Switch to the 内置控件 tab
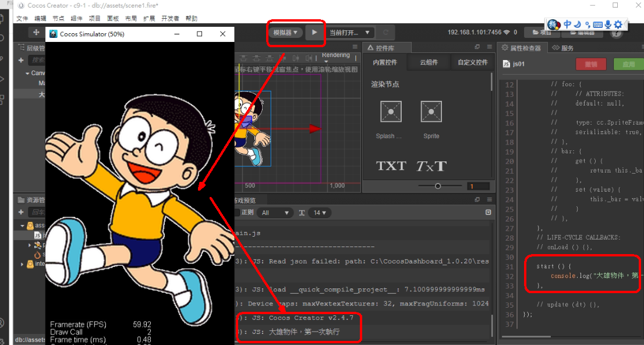The width and height of the screenshot is (644, 345). click(385, 62)
